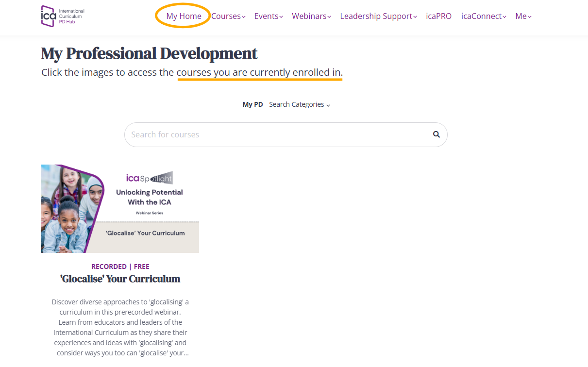Screen dimensions: 588x367
Task: Open the icaPRO menu item
Action: [x=438, y=16]
